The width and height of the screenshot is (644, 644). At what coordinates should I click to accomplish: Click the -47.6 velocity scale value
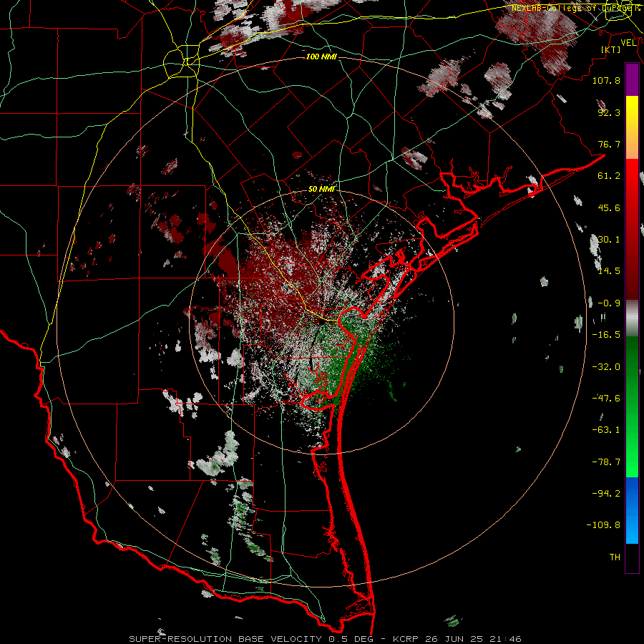606,399
